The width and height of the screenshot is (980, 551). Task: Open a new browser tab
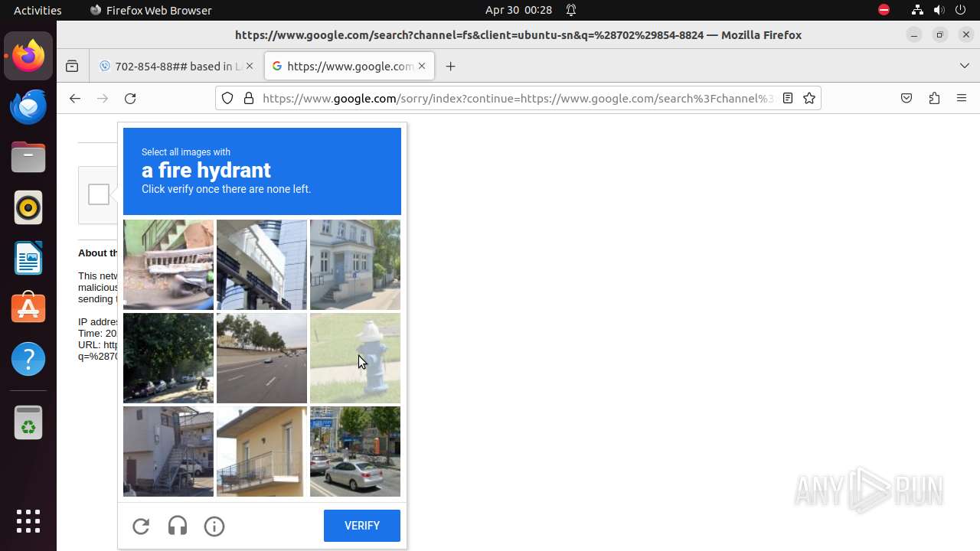pos(450,66)
